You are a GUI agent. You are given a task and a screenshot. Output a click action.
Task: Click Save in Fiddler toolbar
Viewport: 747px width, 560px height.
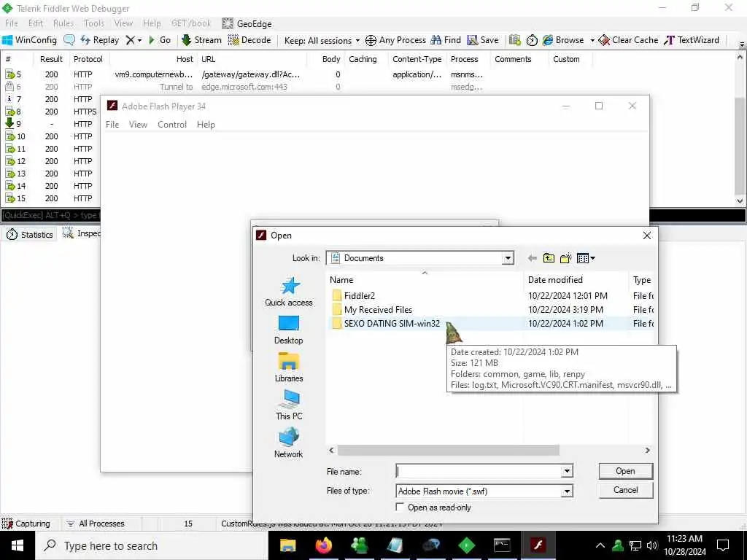tap(483, 40)
